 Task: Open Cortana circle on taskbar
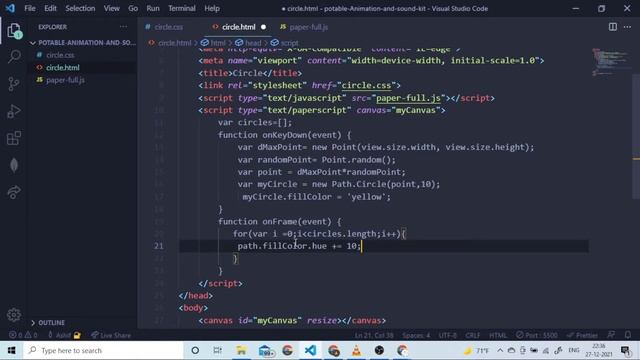195,350
